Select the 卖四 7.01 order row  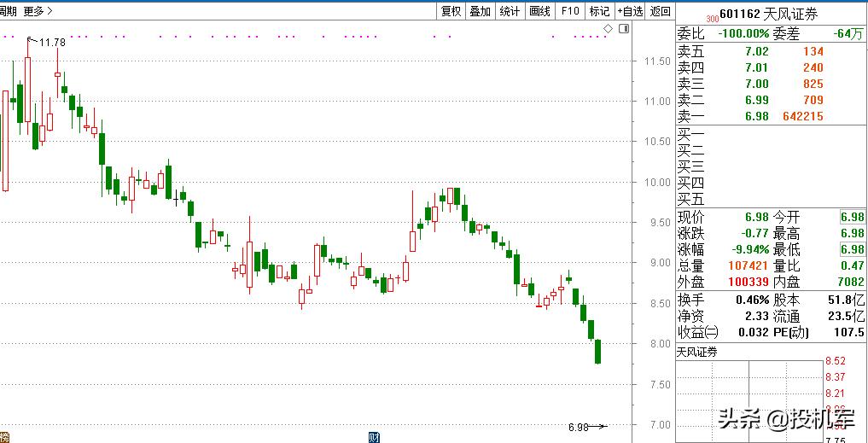[x=771, y=67]
